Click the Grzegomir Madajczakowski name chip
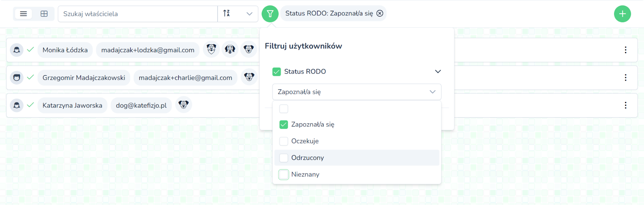 pyautogui.click(x=84, y=77)
